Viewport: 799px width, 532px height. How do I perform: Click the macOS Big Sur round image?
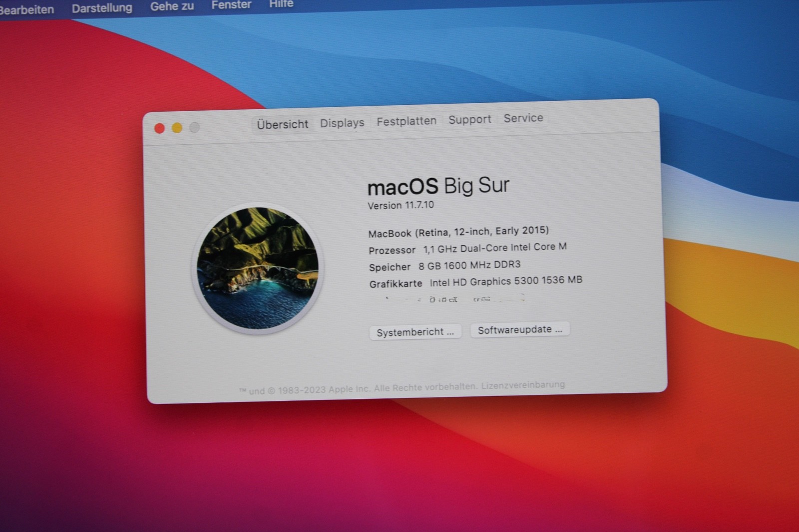point(258,268)
